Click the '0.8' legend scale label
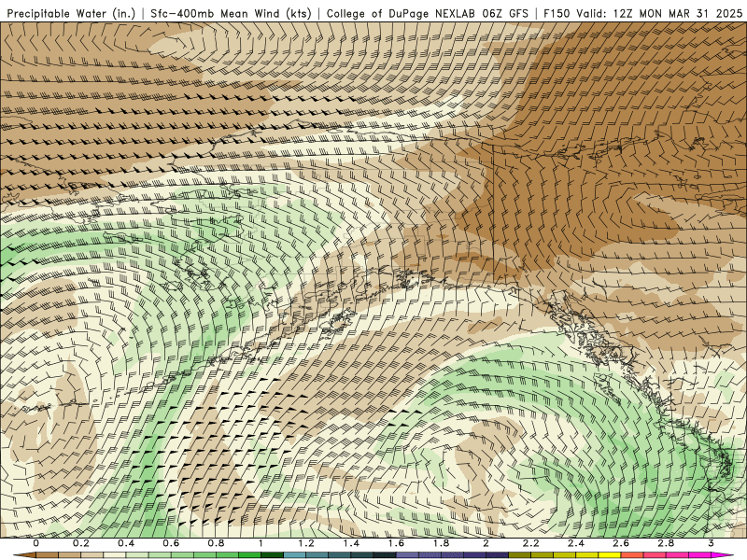This screenshot has width=747, height=560. (216, 543)
